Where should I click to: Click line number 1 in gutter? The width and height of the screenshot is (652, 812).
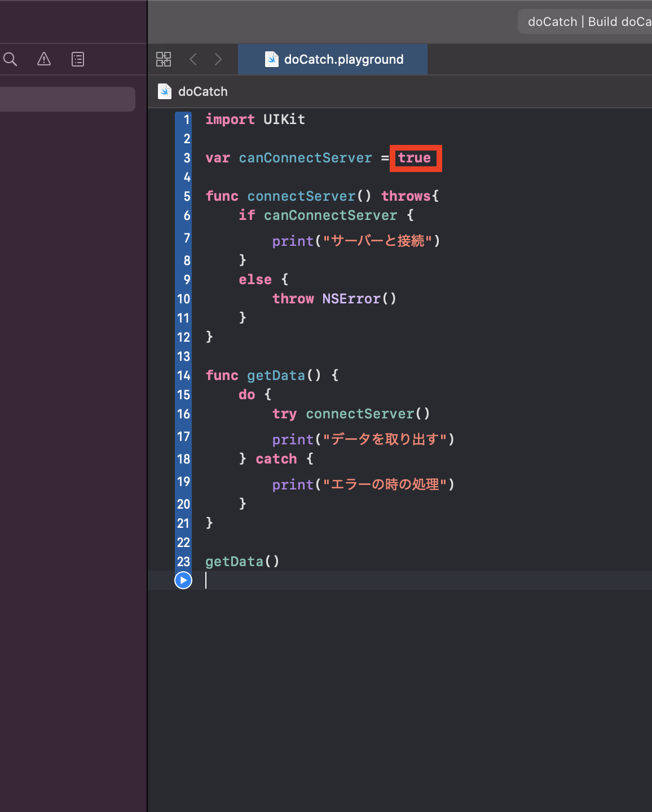pyautogui.click(x=187, y=120)
